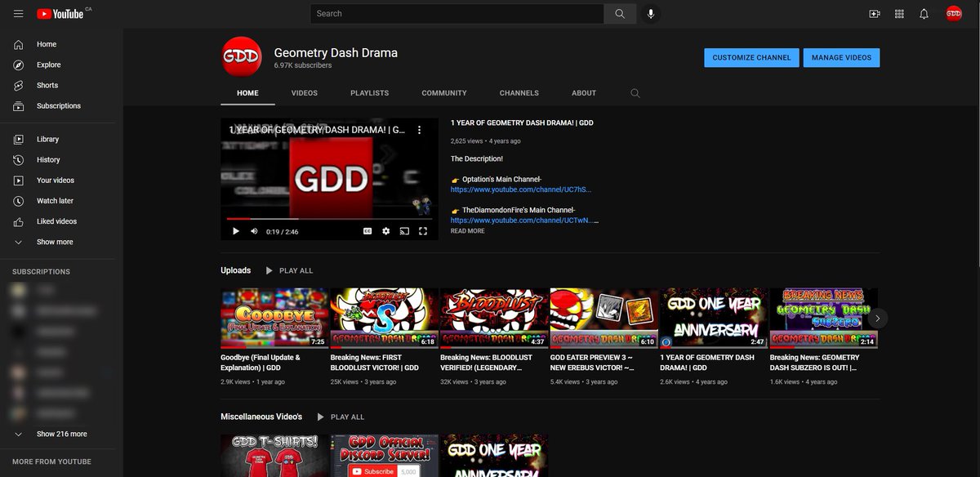Switch to the ABOUT tab
Screen dimensions: 980x477
584,93
